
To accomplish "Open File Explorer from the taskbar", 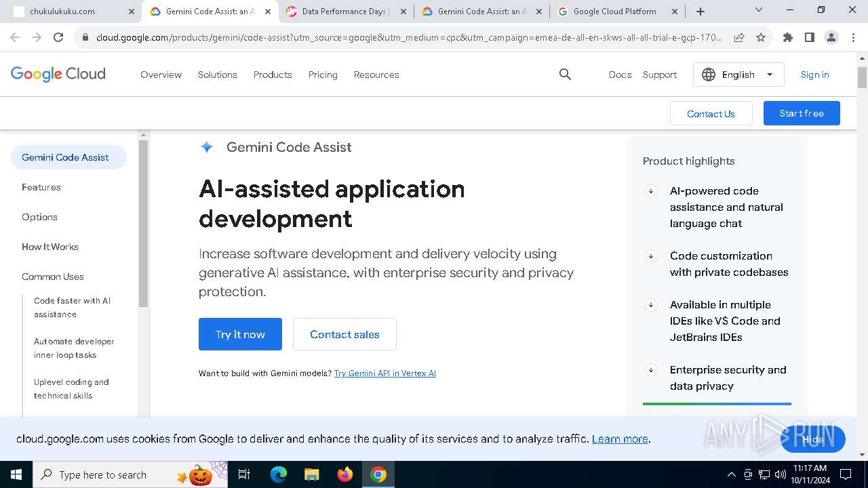I will pos(311,474).
